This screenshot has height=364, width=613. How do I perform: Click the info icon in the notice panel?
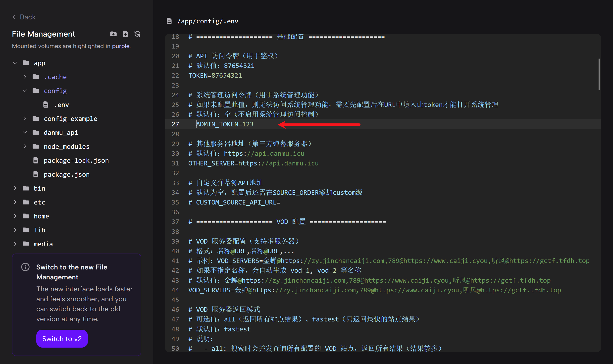[x=25, y=267]
